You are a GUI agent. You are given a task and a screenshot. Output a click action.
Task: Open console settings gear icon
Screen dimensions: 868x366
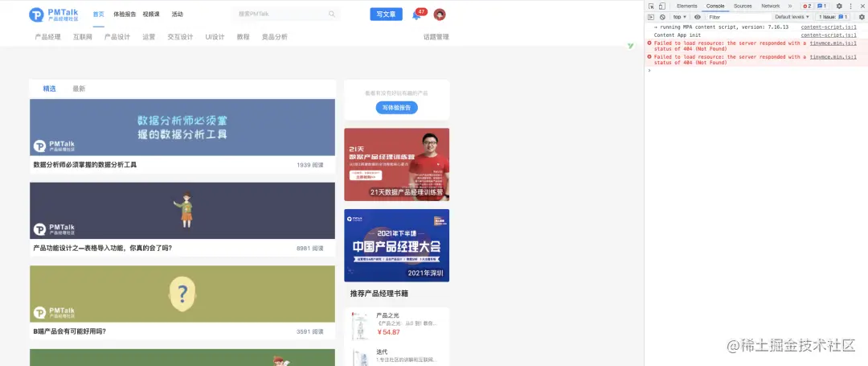tap(862, 17)
